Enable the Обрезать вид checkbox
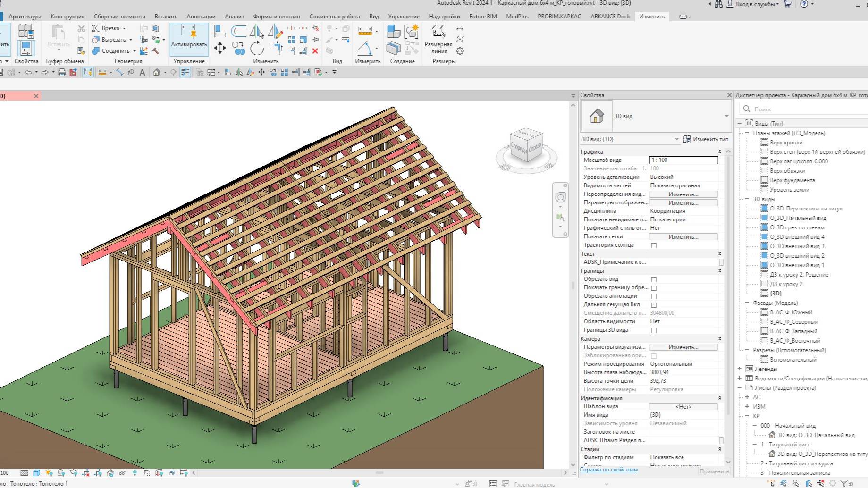 tap(653, 279)
